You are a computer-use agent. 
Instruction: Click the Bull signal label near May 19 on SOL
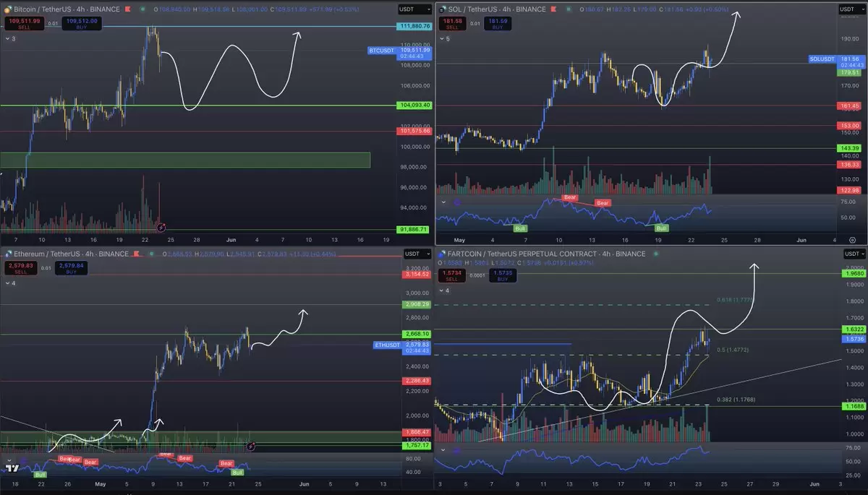point(662,228)
